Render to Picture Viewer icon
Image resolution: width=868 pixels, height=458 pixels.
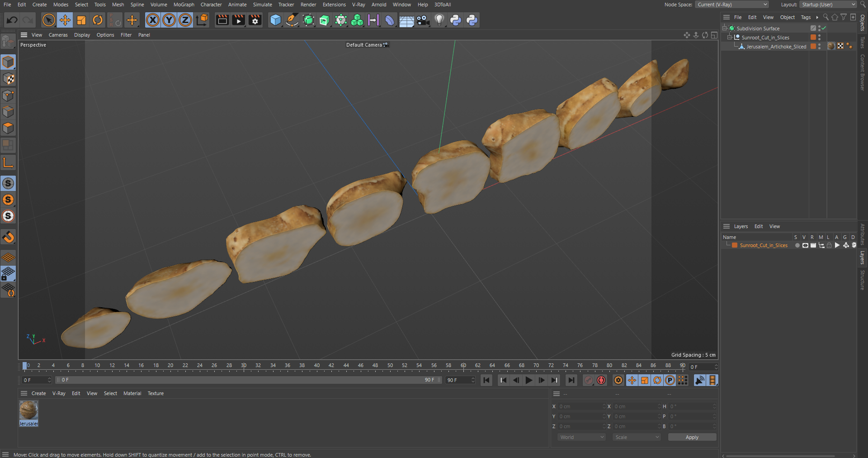pyautogui.click(x=238, y=20)
